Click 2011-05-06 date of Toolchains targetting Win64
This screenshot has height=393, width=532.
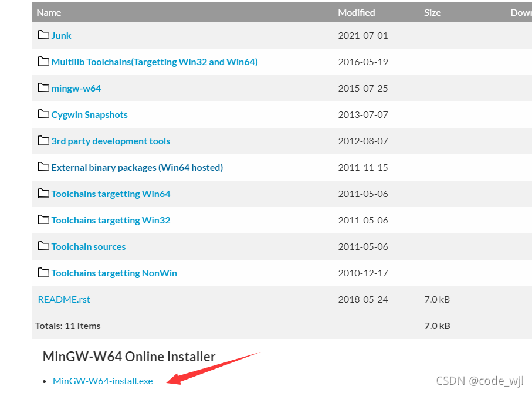click(362, 194)
